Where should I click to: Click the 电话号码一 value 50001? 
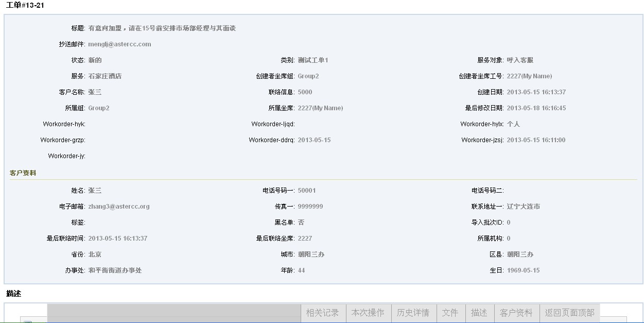pos(307,191)
